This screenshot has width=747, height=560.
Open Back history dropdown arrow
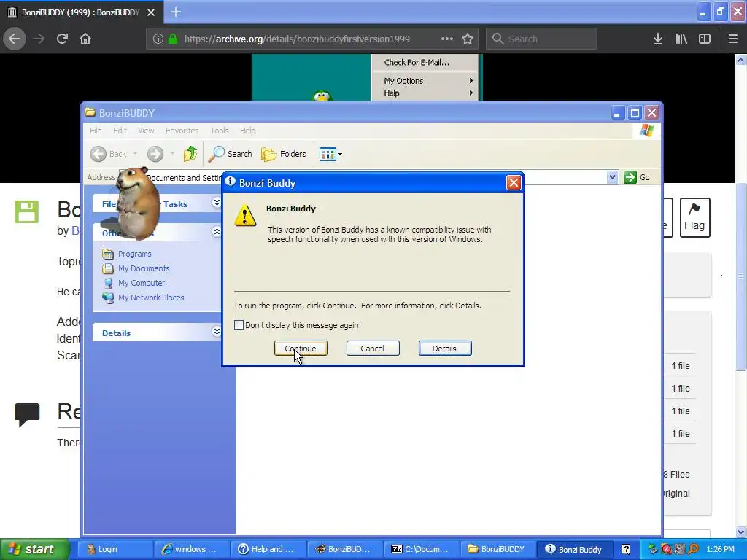135,154
